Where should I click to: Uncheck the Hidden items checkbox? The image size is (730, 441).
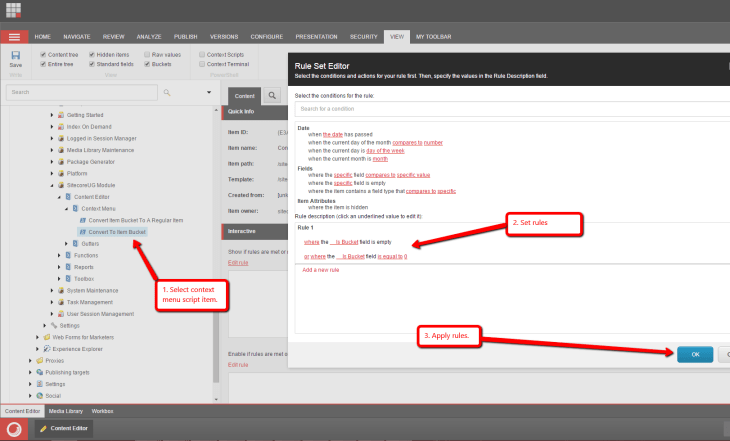pyautogui.click(x=93, y=54)
